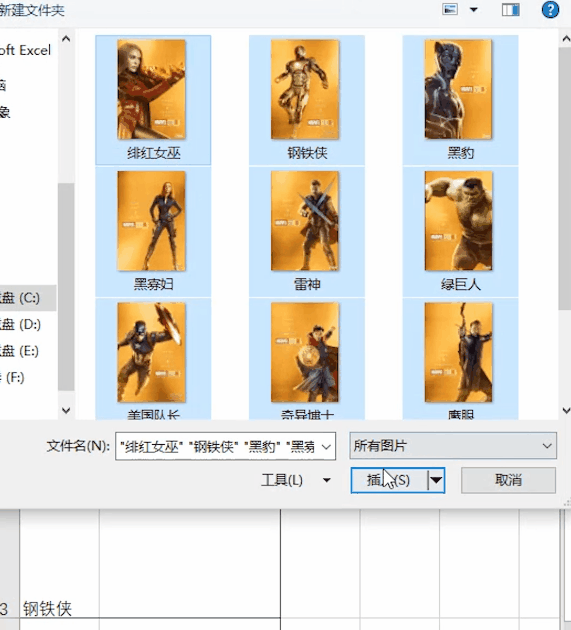Click the 取消 cancel button
The width and height of the screenshot is (571, 630).
pyautogui.click(x=508, y=480)
